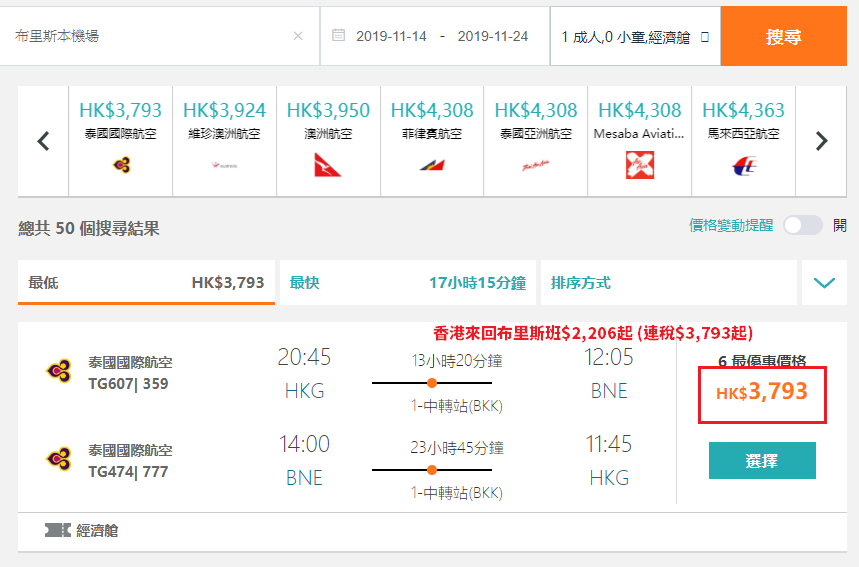
Task: Click the 11:45 return arrival time
Action: (609, 444)
